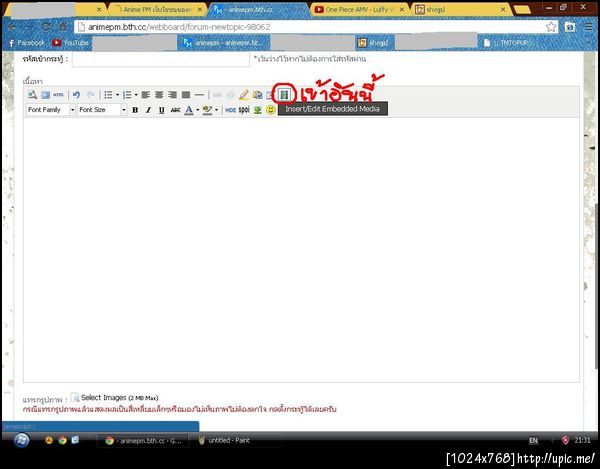Undo the last edit
The image size is (600, 469).
(x=76, y=95)
